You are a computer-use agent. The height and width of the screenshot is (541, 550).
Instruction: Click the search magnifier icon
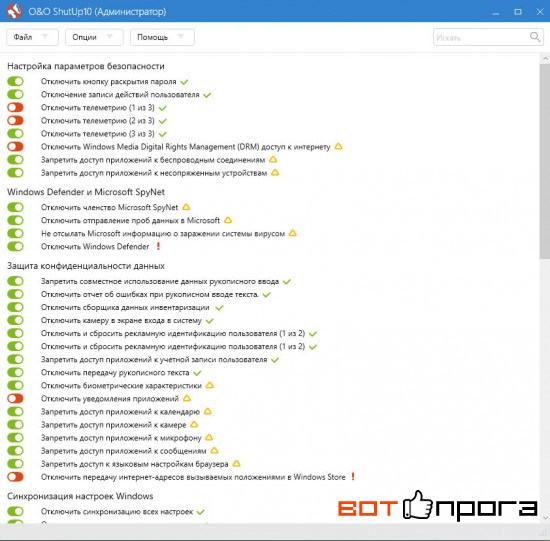coord(535,37)
